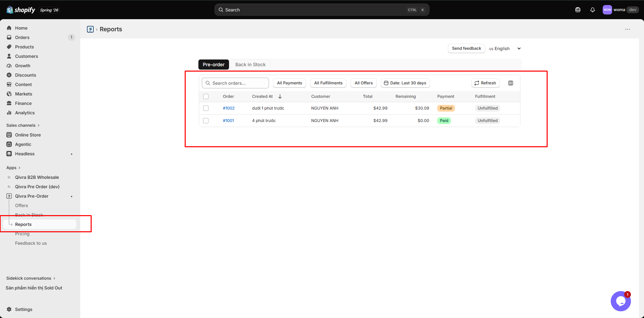Open Qivra Pre Order (dev) app

coord(37,187)
